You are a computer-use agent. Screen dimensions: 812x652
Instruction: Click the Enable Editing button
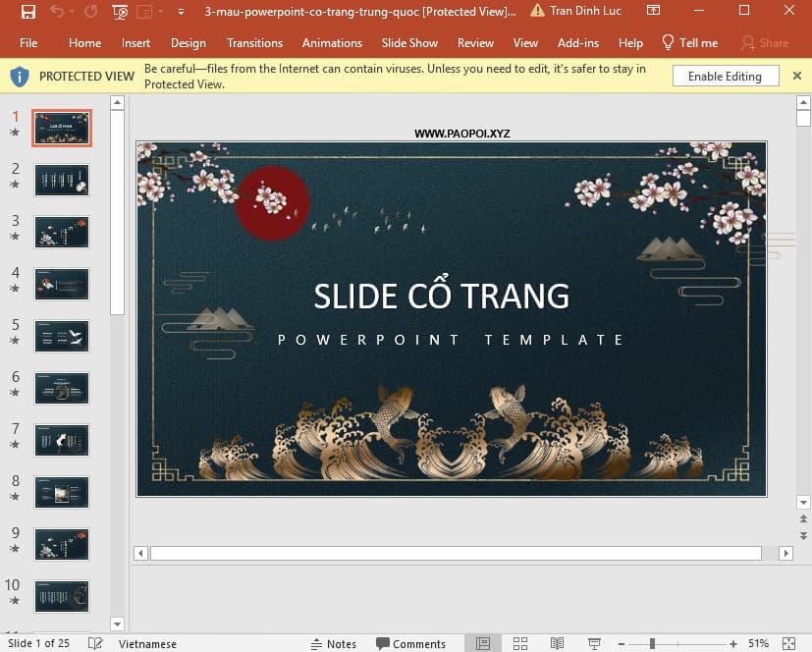pyautogui.click(x=725, y=76)
